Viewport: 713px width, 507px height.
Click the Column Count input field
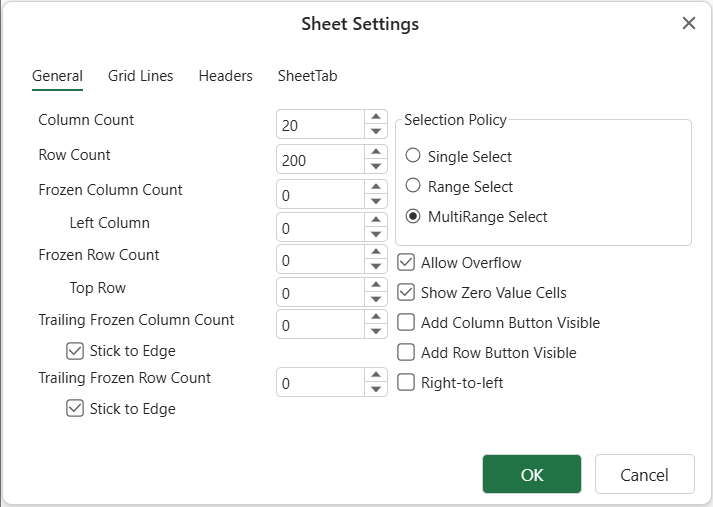(320, 125)
